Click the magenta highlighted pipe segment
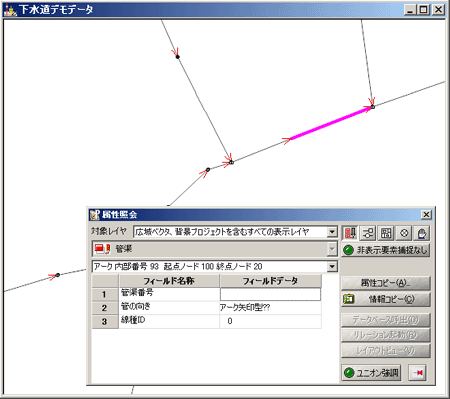450x399 pixels. point(330,123)
